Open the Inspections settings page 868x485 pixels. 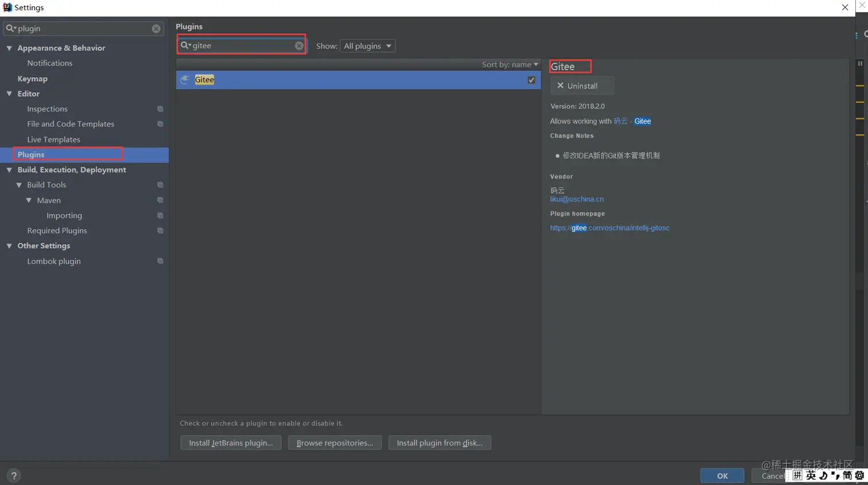(47, 109)
